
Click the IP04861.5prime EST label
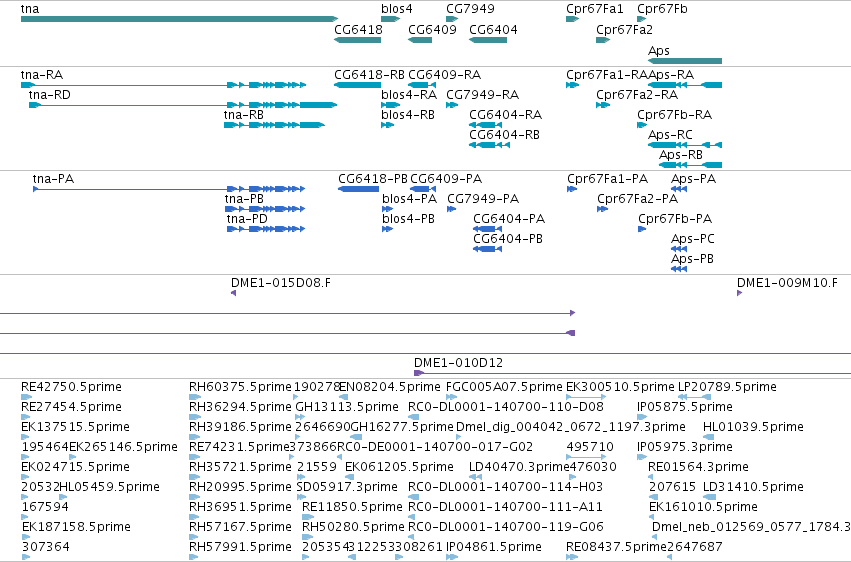point(494,547)
